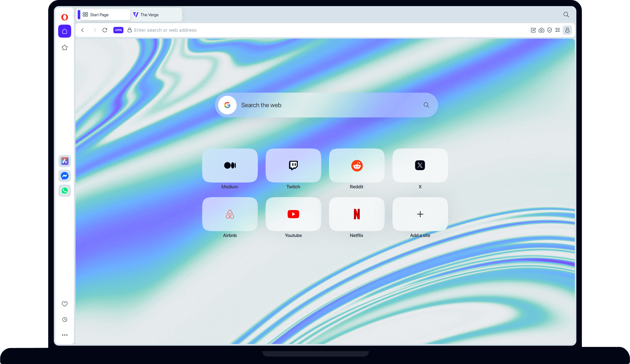
Task: Toggle the VPN badge in the address bar
Action: pyautogui.click(x=118, y=30)
